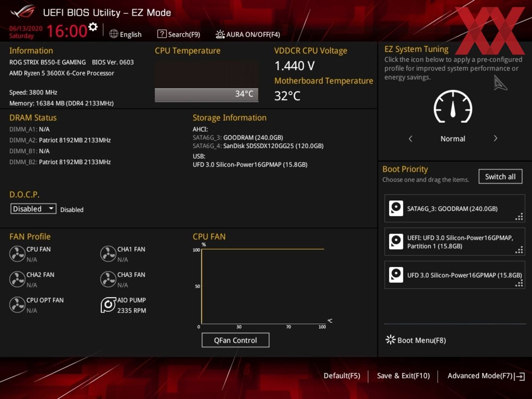Click the CPU Temperature 34°C bar
The height and width of the screenshot is (399, 532).
pos(207,94)
